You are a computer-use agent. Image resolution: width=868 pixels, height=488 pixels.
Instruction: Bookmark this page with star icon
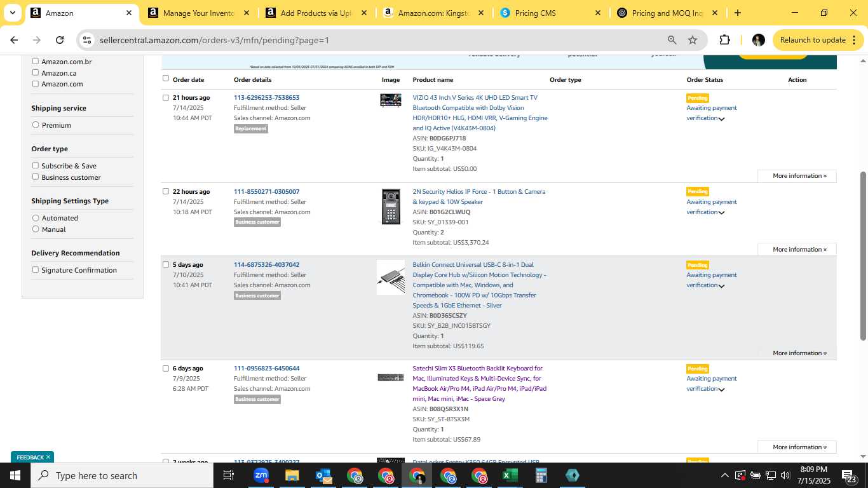pyautogui.click(x=693, y=40)
